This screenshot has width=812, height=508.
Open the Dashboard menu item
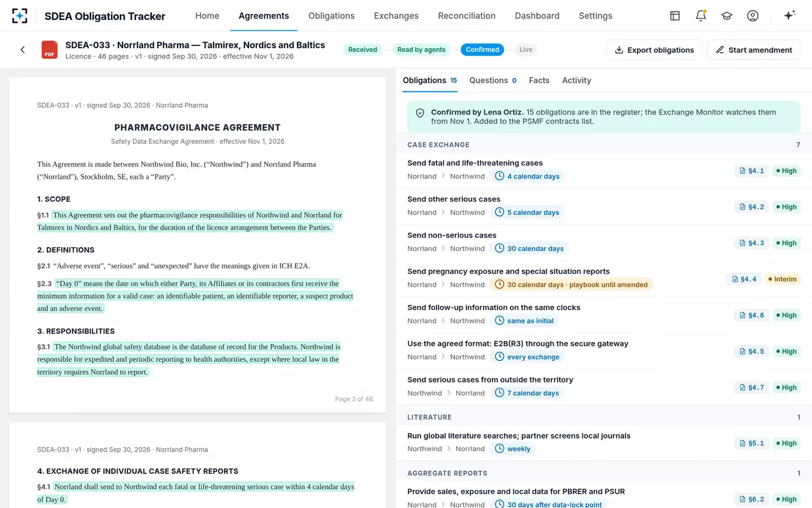pyautogui.click(x=537, y=16)
